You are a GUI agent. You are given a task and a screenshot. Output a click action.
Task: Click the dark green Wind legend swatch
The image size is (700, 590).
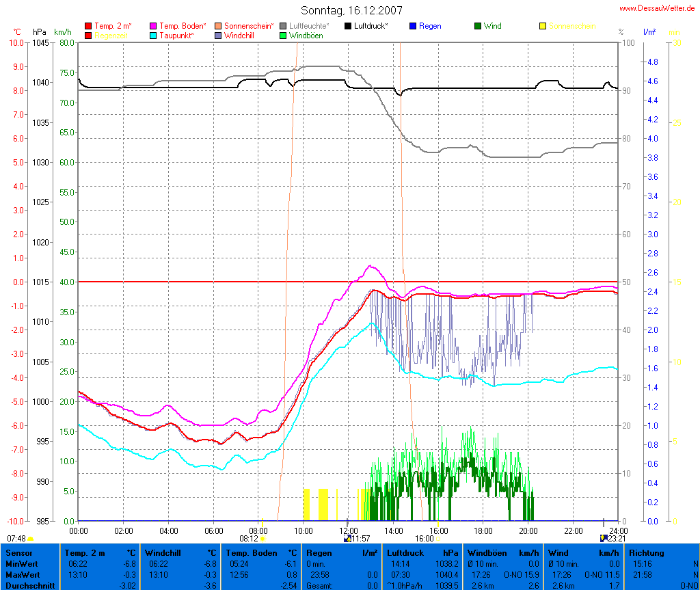477,26
